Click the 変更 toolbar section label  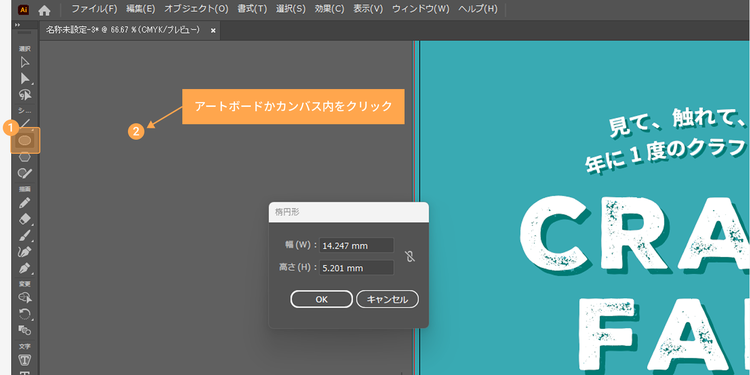coord(25,284)
